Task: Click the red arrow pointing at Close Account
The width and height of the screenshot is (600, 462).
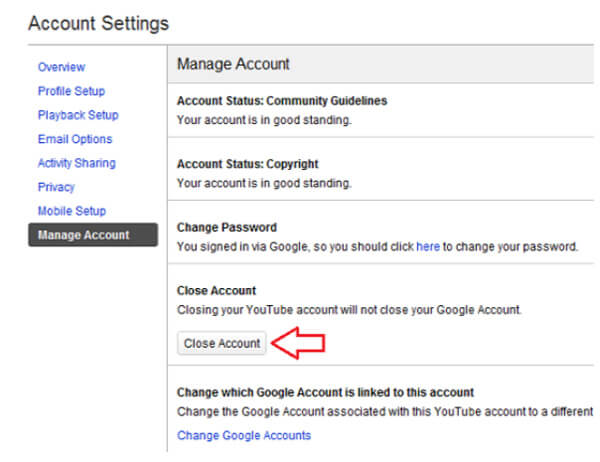Action: click(x=298, y=343)
